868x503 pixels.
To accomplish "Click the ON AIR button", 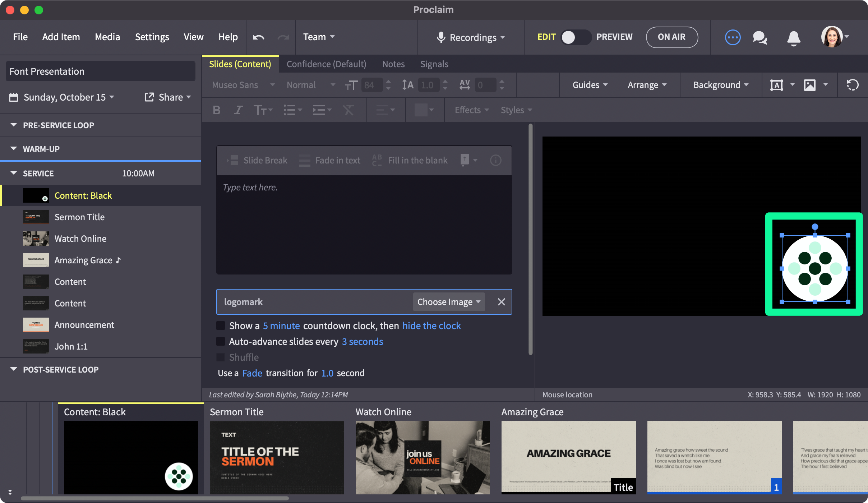I will [x=671, y=37].
